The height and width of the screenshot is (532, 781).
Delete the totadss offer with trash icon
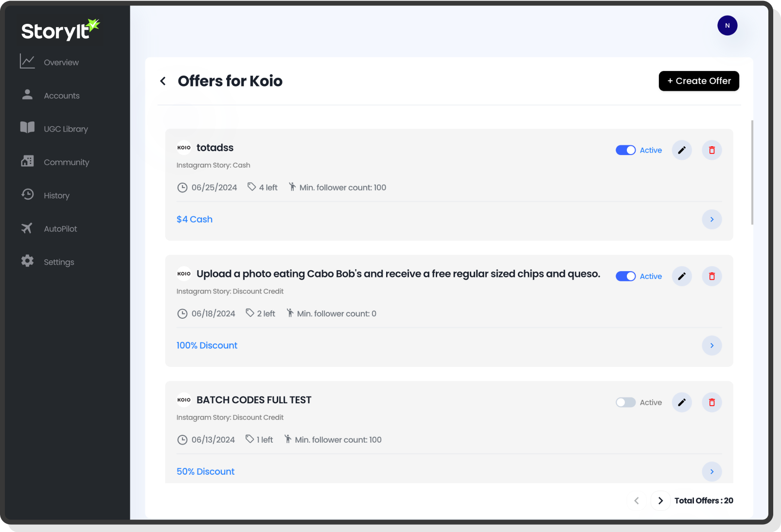pos(711,150)
